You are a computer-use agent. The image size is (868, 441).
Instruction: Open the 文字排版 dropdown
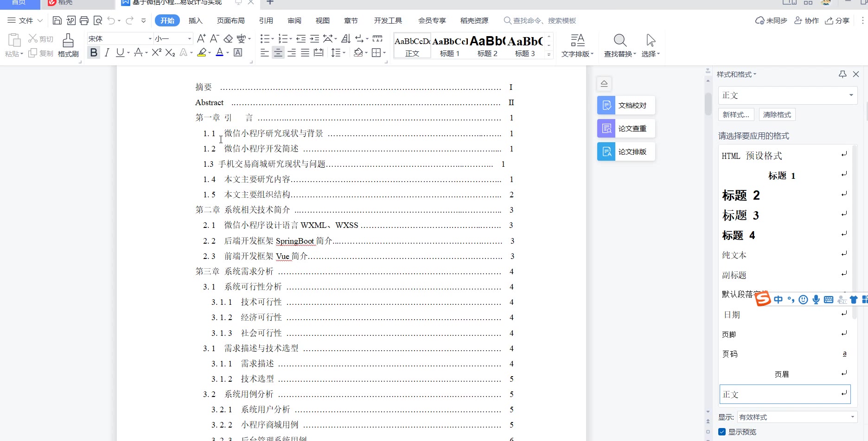point(577,54)
